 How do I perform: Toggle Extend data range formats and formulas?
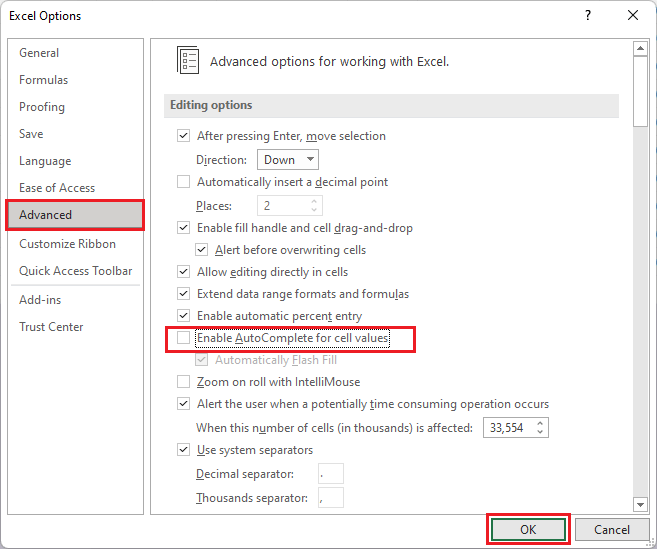(184, 293)
